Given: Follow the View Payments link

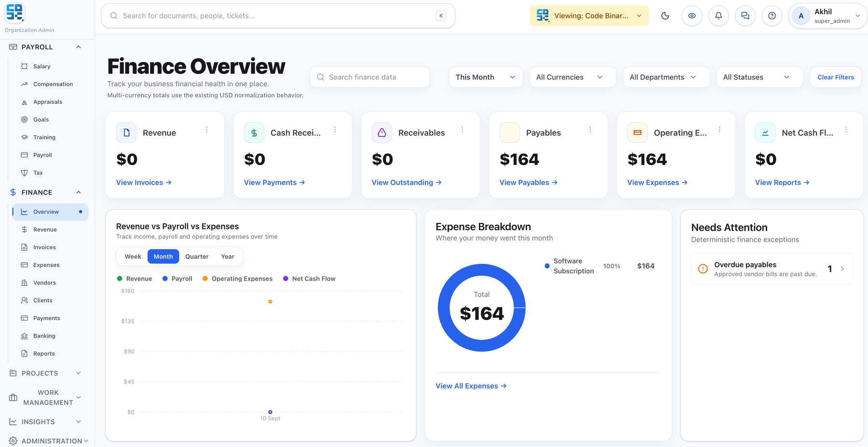Looking at the screenshot, I should pyautogui.click(x=274, y=182).
